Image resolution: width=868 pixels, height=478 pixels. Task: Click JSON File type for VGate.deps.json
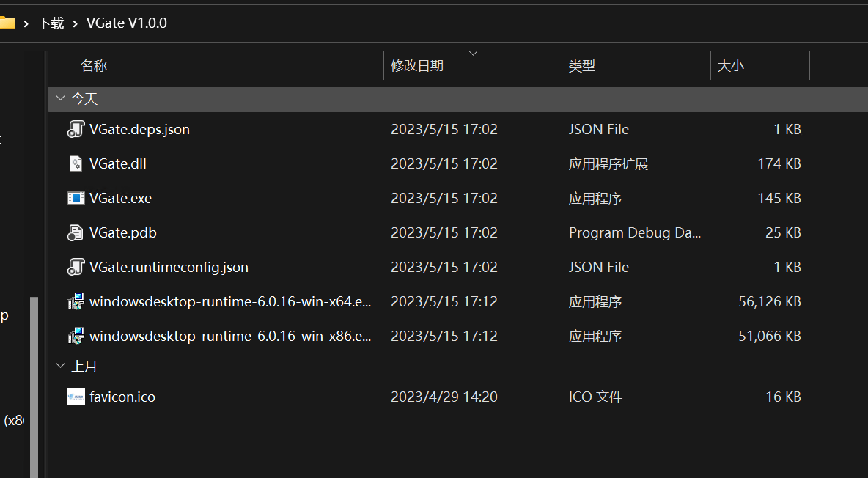599,129
